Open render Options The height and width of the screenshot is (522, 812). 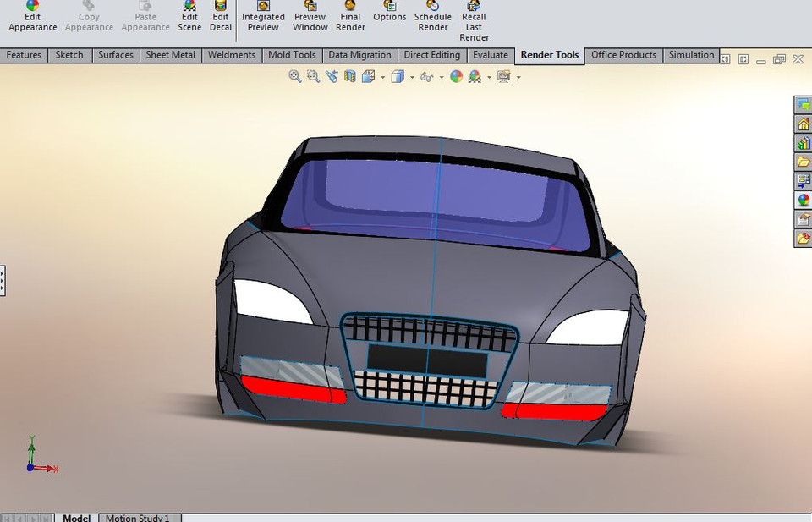tap(389, 13)
